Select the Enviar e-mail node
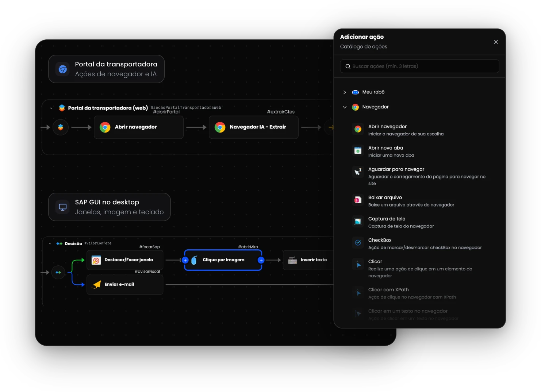The width and height of the screenshot is (541, 392). pos(125,285)
